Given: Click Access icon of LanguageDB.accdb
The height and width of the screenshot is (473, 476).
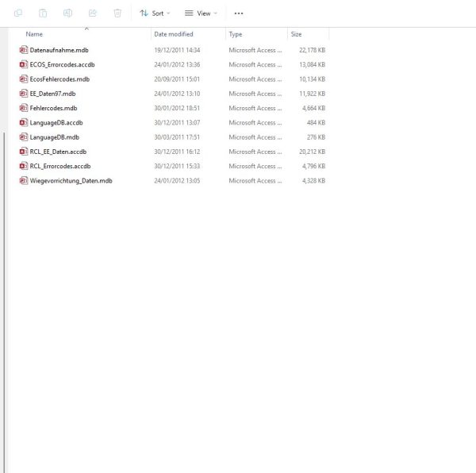Looking at the screenshot, I should pyautogui.click(x=24, y=122).
